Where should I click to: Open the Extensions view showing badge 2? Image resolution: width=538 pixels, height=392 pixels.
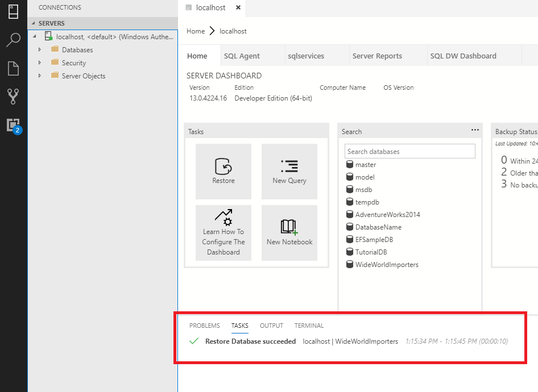13,126
